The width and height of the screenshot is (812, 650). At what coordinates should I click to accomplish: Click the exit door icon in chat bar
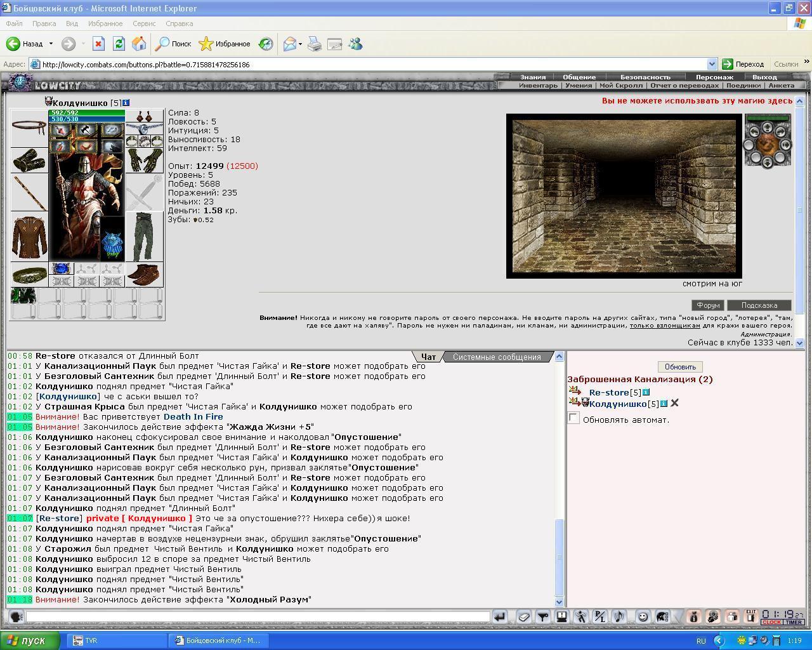[750, 616]
